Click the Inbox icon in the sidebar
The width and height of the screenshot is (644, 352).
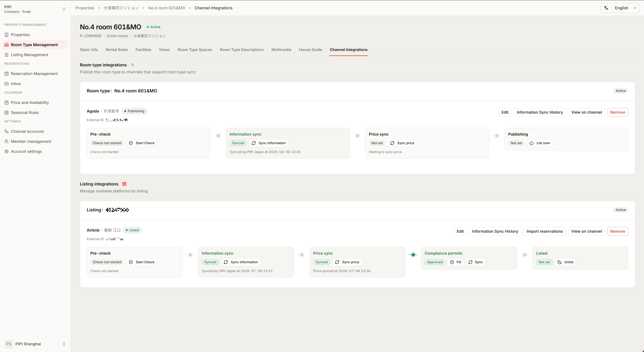point(7,84)
